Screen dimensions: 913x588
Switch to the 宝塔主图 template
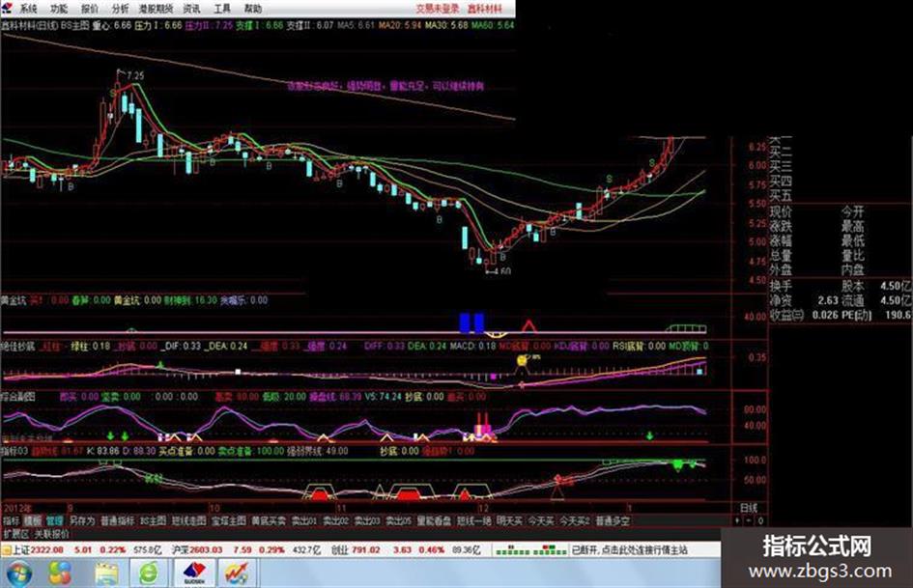pos(229,520)
